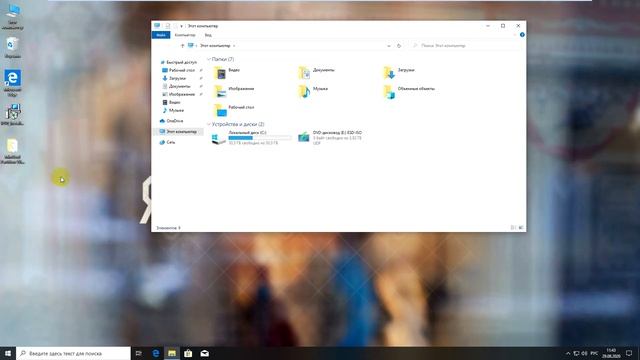
Task: Open the Компьютер ribbon tab
Action: point(185,35)
